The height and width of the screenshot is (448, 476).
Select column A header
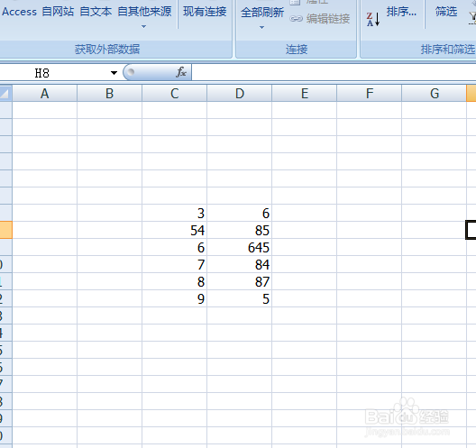click(x=45, y=93)
